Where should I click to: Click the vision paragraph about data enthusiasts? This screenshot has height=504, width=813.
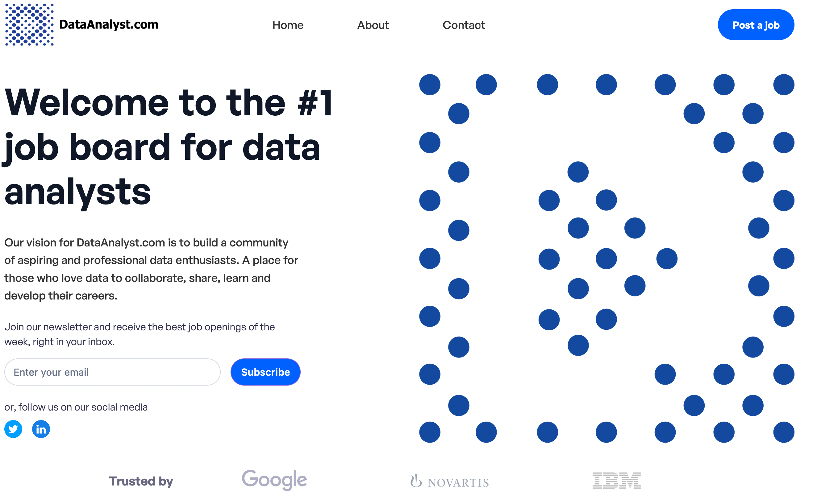(x=152, y=269)
